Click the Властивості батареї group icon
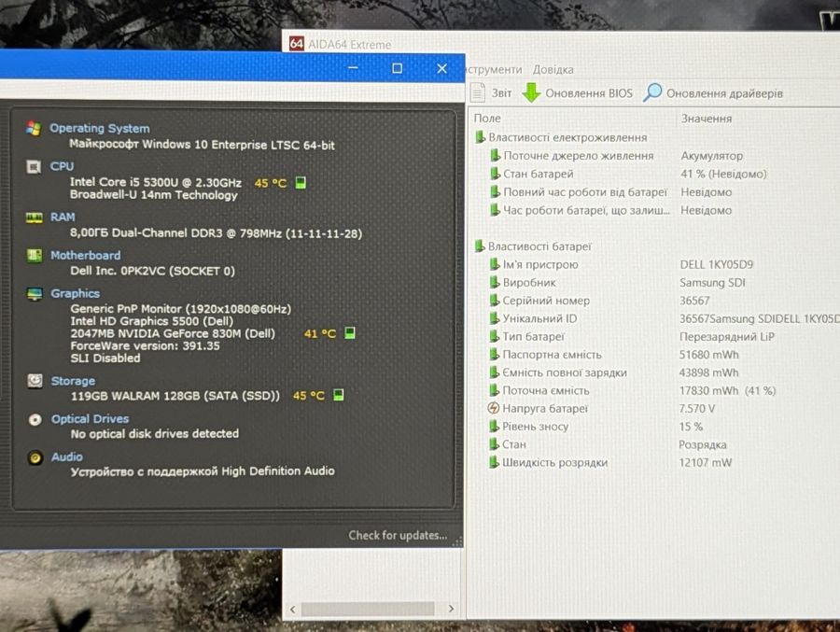Viewport: 840px width, 632px height. (480, 246)
